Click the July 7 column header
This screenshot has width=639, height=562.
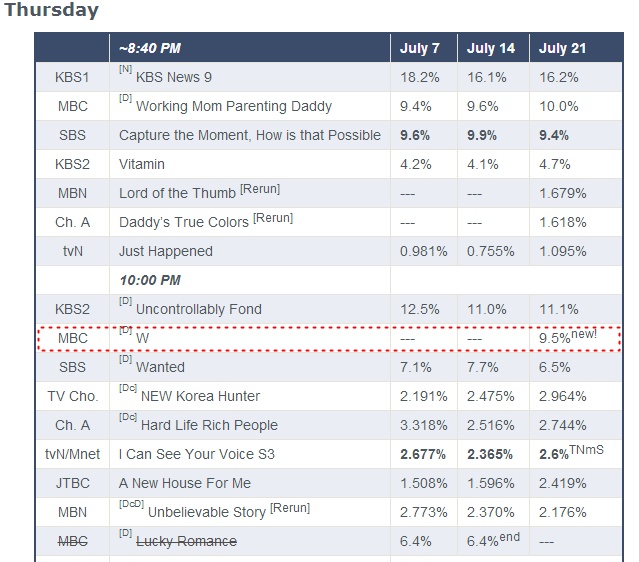coord(420,48)
